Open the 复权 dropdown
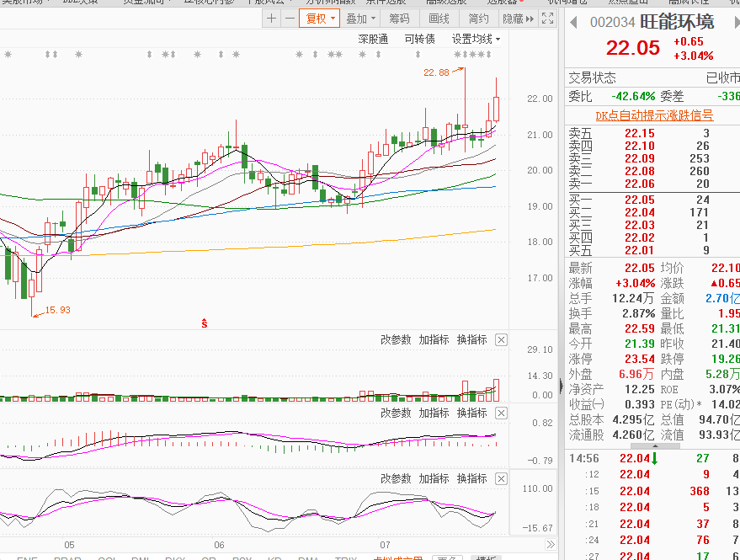740x560 pixels. coord(320,19)
